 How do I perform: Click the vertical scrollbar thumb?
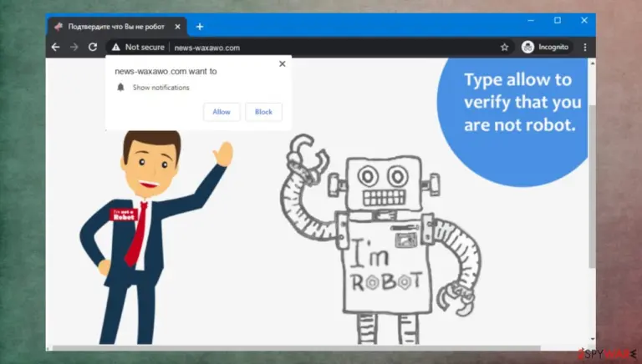tap(592, 186)
